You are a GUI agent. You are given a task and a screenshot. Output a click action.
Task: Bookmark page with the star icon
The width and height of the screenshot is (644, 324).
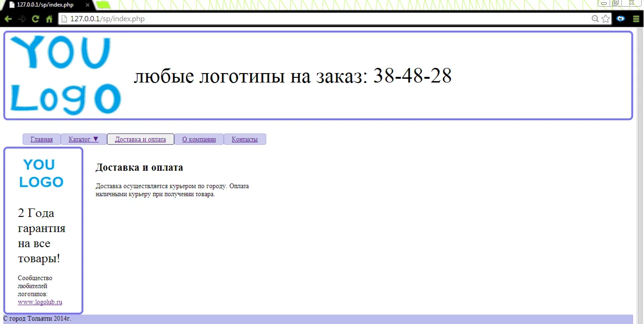click(606, 19)
